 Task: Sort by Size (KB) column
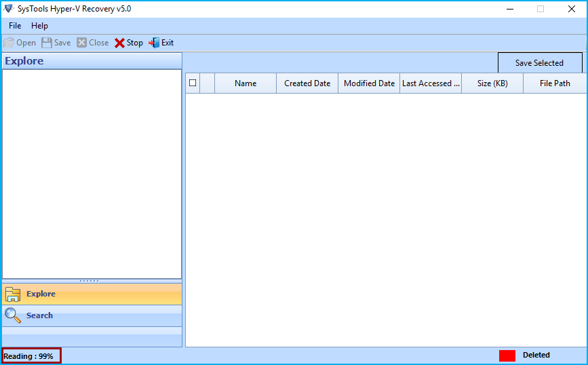[x=492, y=83]
